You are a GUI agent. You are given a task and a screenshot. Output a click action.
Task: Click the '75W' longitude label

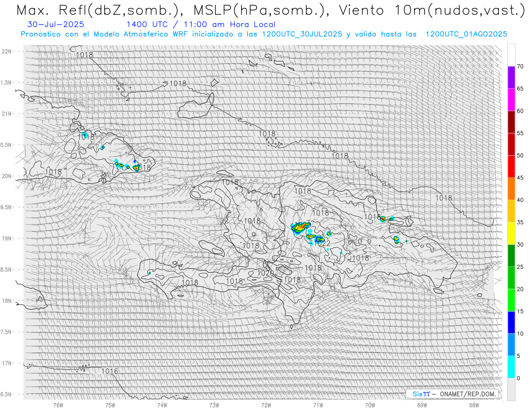click(x=110, y=405)
